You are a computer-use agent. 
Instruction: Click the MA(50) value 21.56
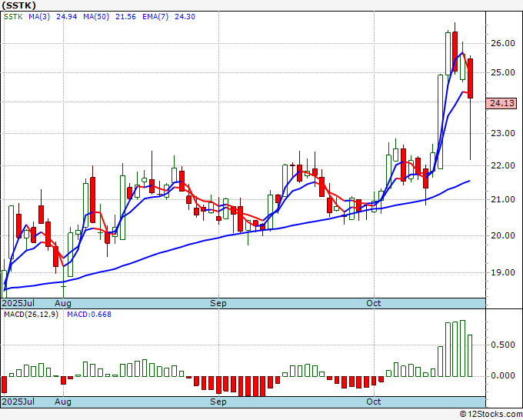tap(125, 17)
